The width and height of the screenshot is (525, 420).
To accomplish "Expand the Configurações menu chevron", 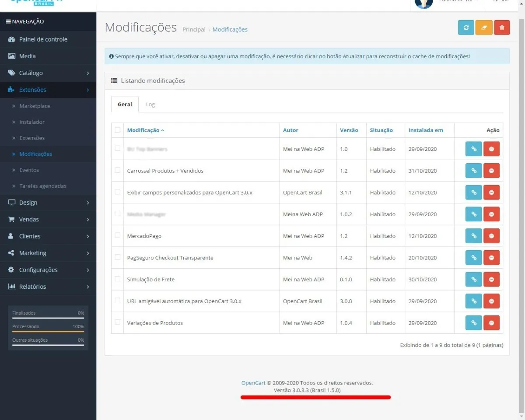I will (x=88, y=270).
